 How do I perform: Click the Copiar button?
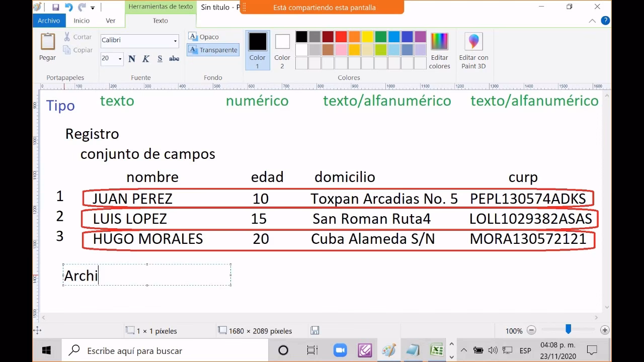click(x=78, y=50)
